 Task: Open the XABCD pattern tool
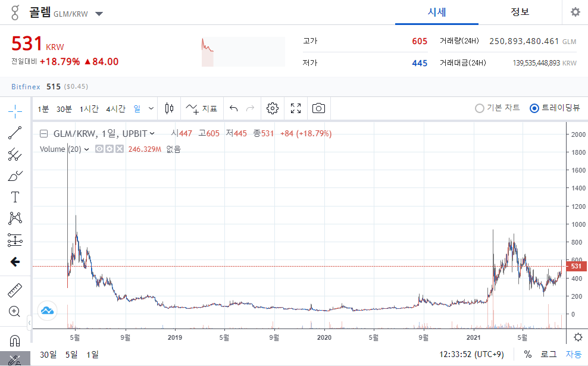click(x=15, y=218)
